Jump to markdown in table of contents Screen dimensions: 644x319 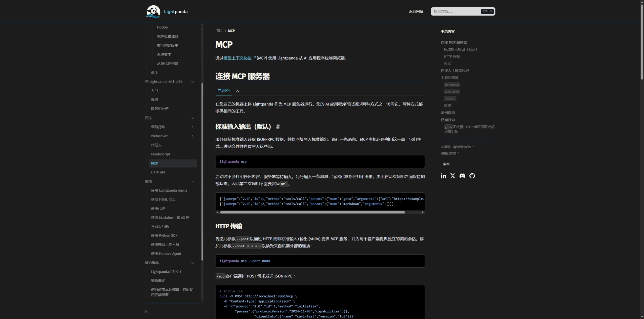coord(452,85)
